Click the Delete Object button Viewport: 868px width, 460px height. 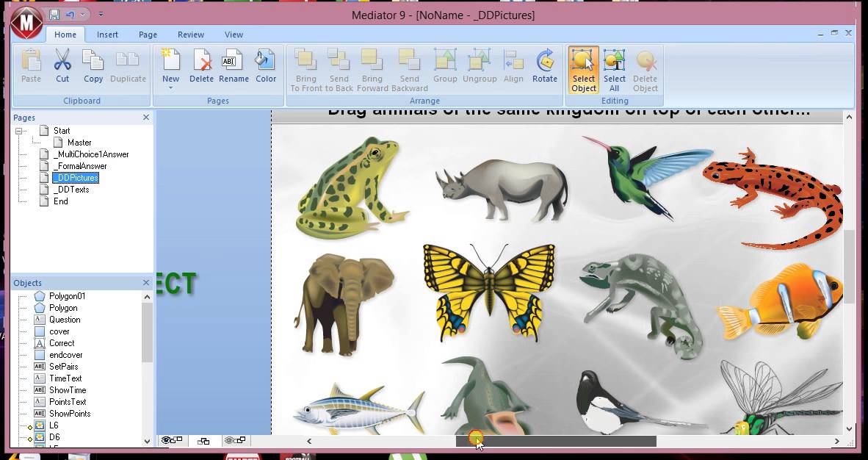click(x=645, y=71)
